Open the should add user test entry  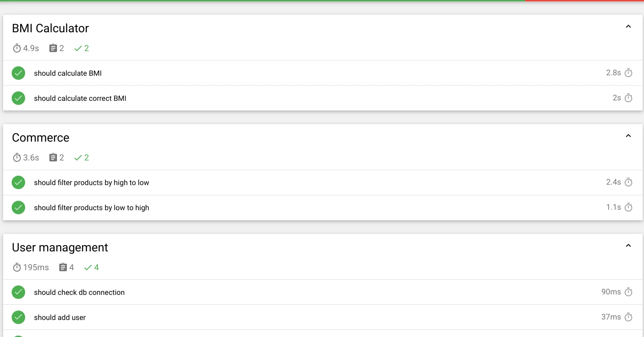[60, 317]
